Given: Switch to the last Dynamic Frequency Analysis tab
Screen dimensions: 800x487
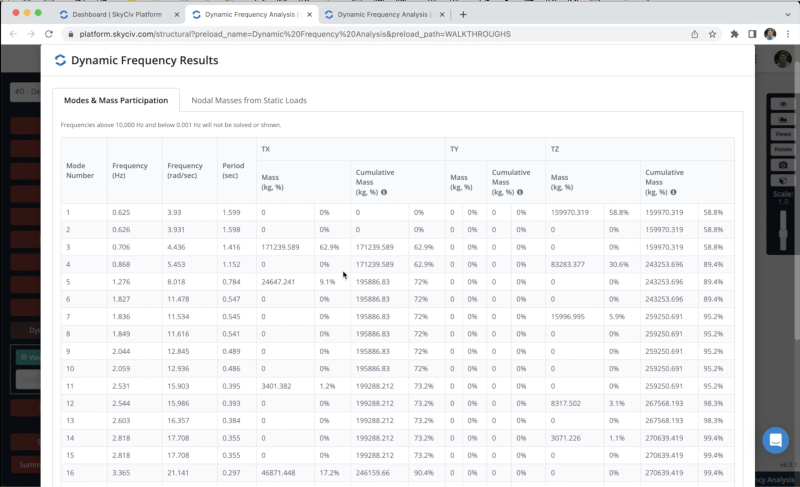Looking at the screenshot, I should pos(384,15).
